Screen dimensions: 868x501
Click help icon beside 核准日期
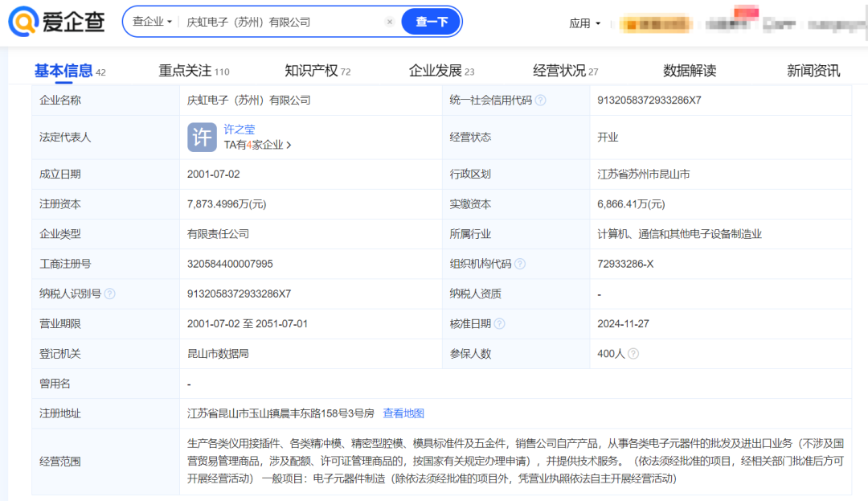(x=500, y=323)
